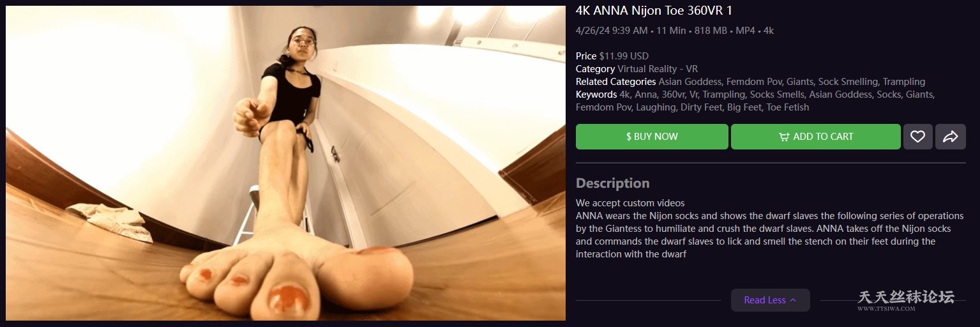The height and width of the screenshot is (327, 980).
Task: Select the Socks Smells keyword link
Action: (x=777, y=95)
